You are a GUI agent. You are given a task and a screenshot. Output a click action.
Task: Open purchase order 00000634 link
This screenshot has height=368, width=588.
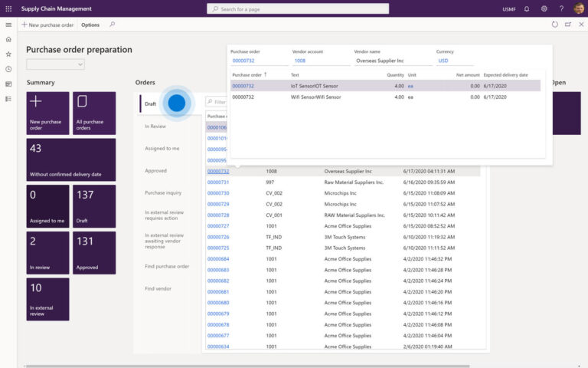tap(218, 347)
